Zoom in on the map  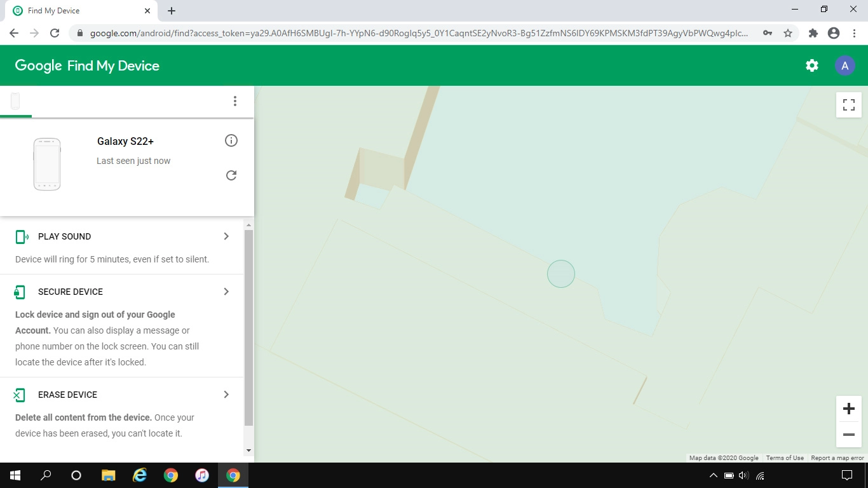[848, 409]
